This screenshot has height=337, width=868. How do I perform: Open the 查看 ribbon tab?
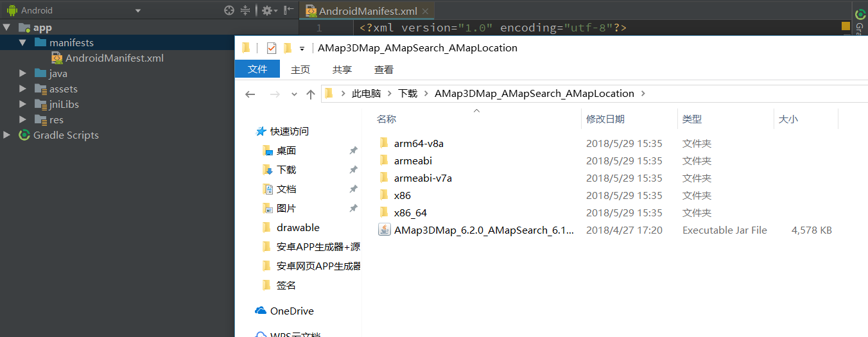pyautogui.click(x=384, y=69)
